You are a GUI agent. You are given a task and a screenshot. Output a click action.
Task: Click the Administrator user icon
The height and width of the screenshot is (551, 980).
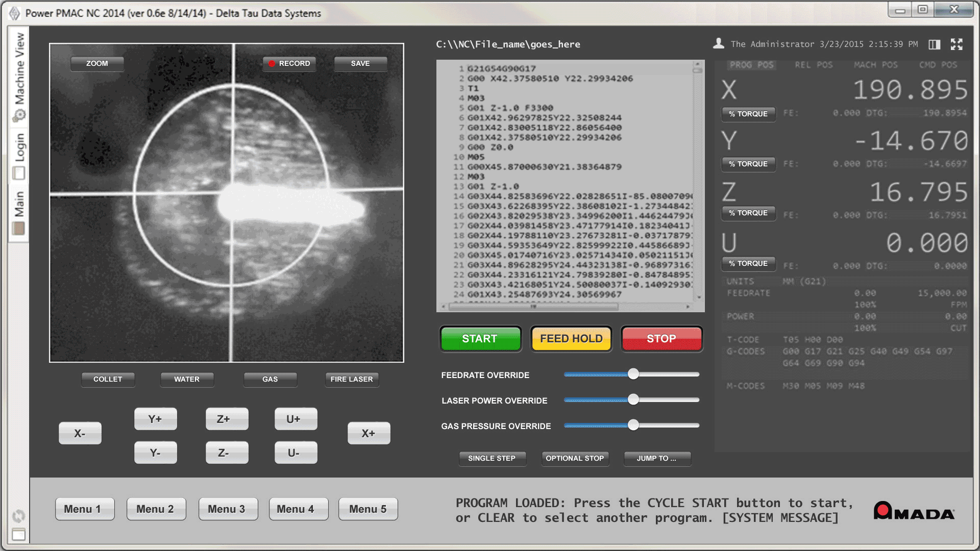point(719,43)
